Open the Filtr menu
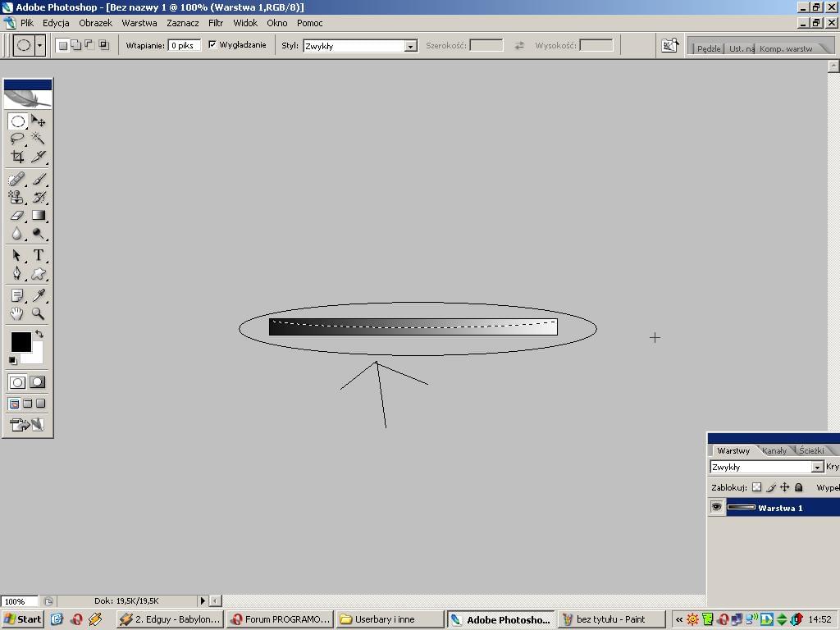This screenshot has width=840, height=630. (x=216, y=23)
